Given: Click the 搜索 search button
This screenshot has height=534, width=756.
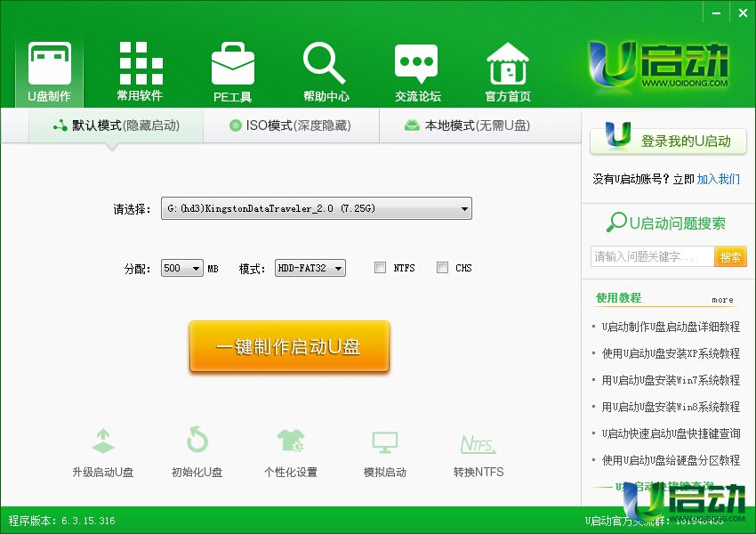Looking at the screenshot, I should coord(730,256).
